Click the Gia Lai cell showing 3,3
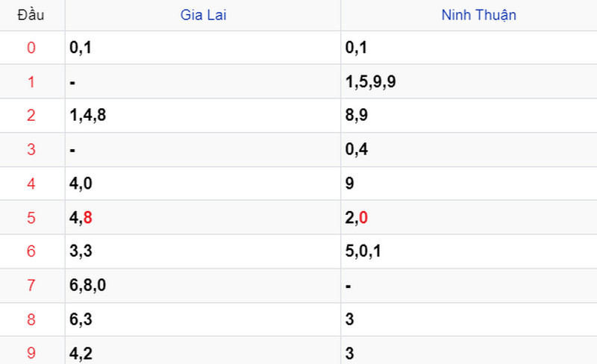The width and height of the screenshot is (597, 364). click(x=202, y=251)
